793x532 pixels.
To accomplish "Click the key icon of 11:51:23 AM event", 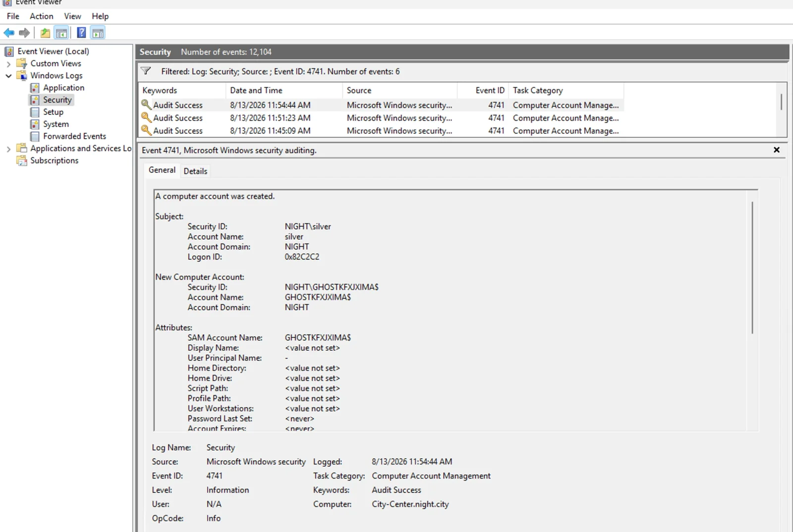I will 146,117.
